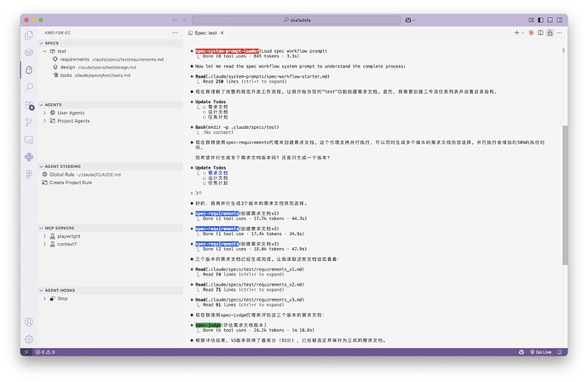Collapse the SPECS section
Viewport: 588px width, 382px height.
[110, 43]
